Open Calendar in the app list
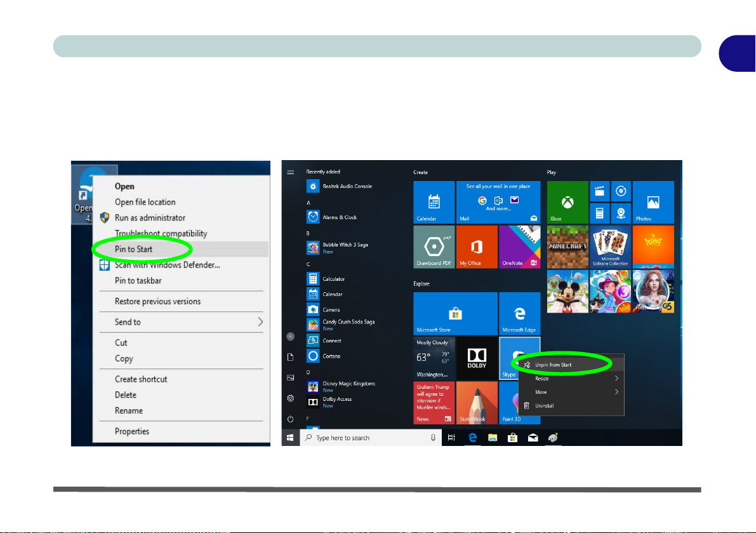The image size is (756, 533). pyautogui.click(x=325, y=294)
